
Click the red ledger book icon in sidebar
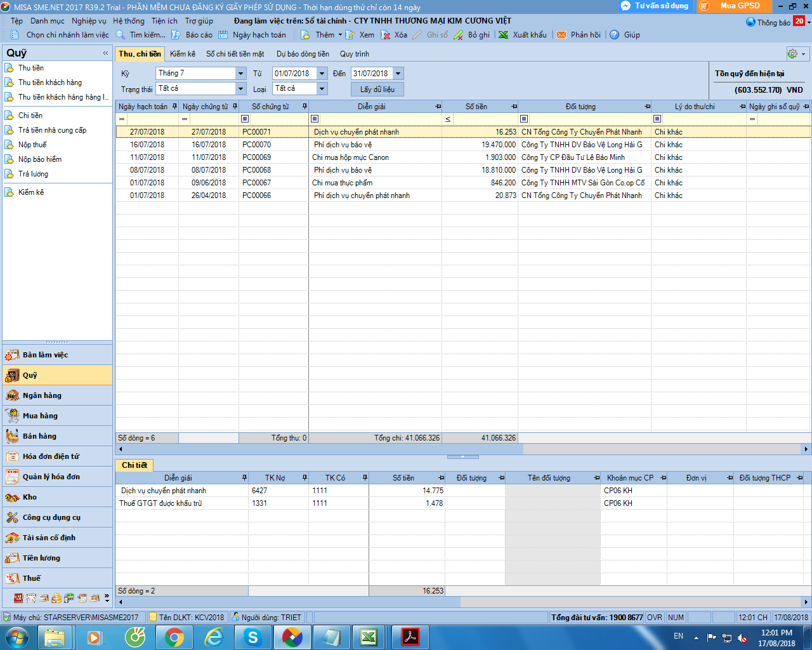pyautogui.click(x=18, y=598)
